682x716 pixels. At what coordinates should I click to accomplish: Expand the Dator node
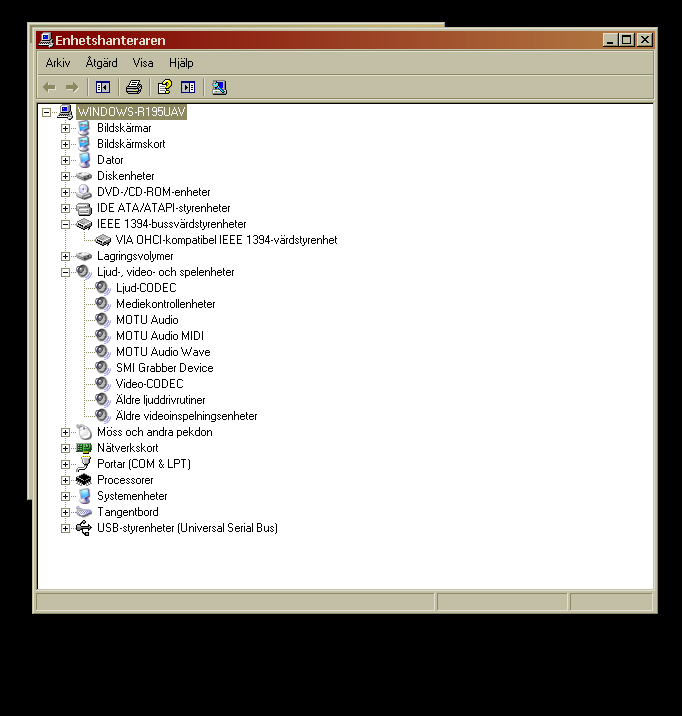pos(65,160)
